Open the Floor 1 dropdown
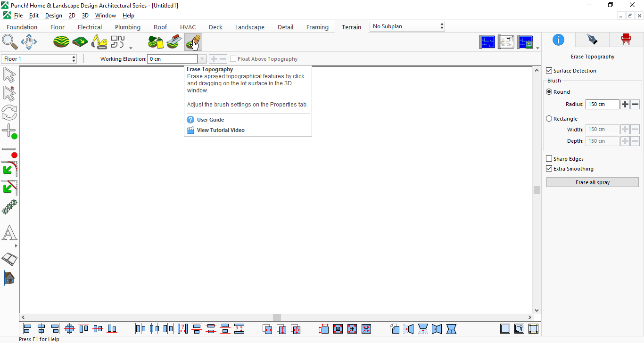The width and height of the screenshot is (644, 343). [x=39, y=59]
